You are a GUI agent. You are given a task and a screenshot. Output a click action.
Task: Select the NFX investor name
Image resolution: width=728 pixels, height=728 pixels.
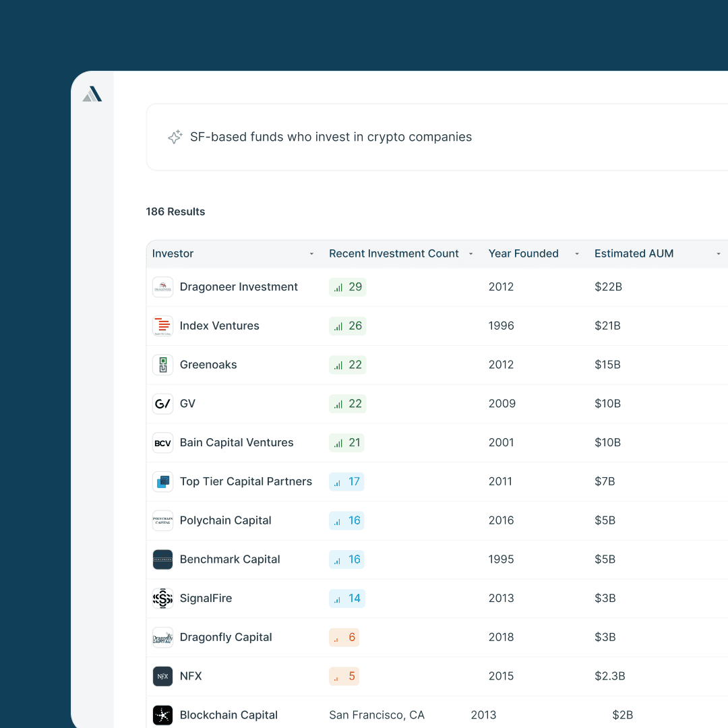click(191, 677)
